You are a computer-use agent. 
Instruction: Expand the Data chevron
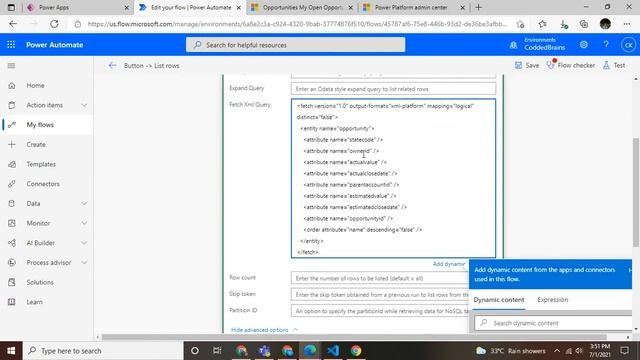pos(84,203)
